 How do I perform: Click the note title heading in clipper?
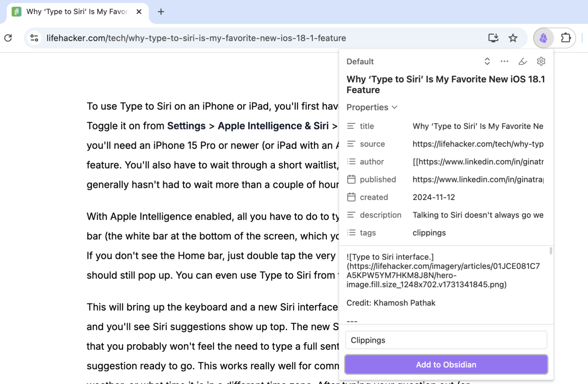click(446, 84)
